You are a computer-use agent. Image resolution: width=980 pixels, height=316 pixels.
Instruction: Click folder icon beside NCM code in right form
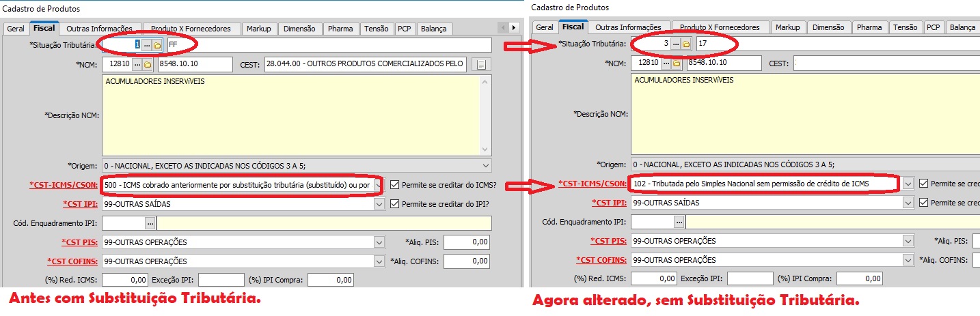pos(677,63)
